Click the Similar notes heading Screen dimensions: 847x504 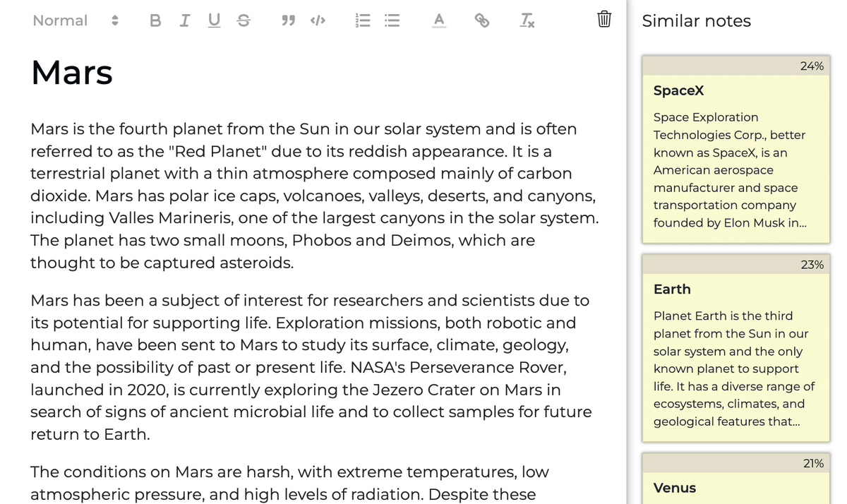pyautogui.click(x=696, y=21)
